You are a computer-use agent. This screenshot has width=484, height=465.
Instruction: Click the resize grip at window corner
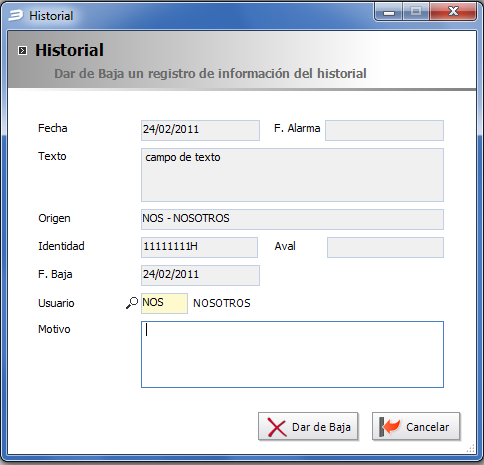click(471, 449)
